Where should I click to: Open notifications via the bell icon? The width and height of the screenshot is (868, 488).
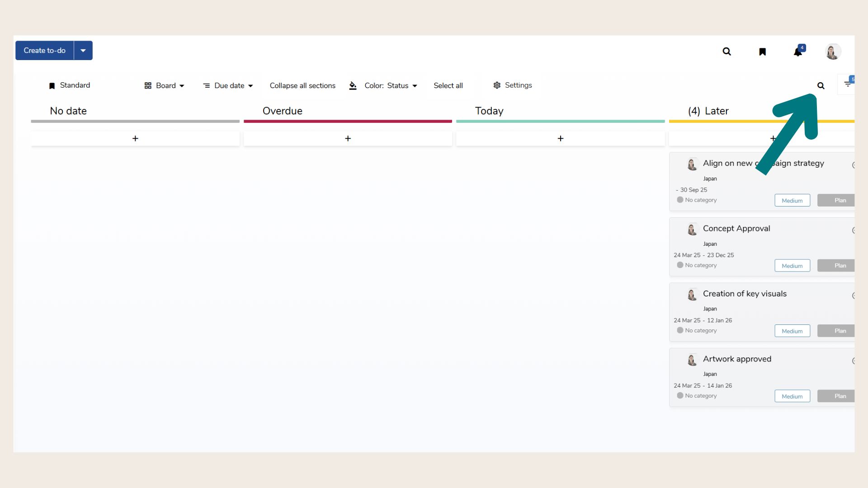pos(798,52)
